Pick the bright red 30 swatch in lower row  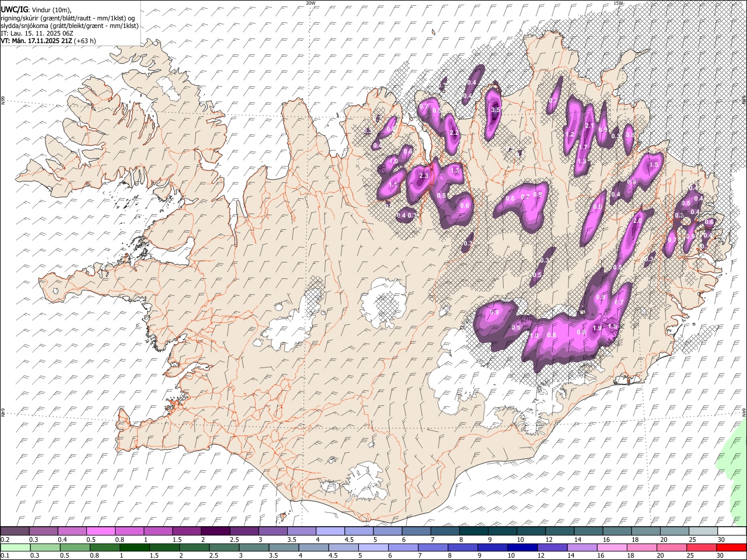(x=732, y=548)
